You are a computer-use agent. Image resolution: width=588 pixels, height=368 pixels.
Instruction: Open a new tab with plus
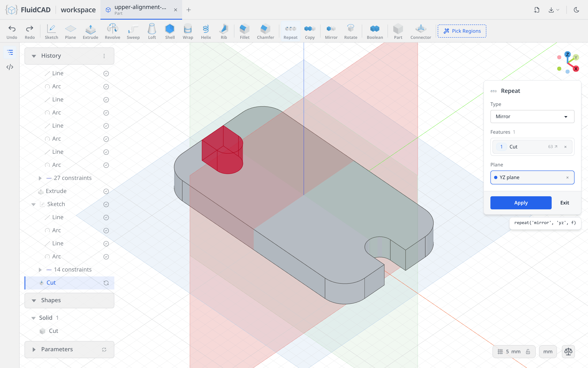click(189, 10)
